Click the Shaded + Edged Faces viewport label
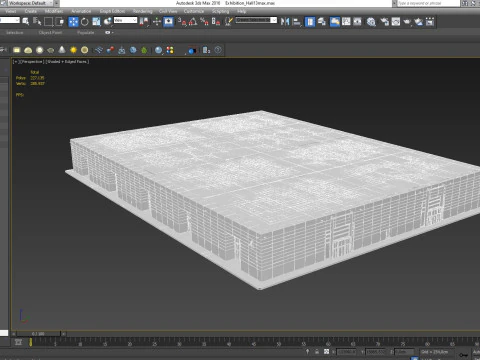 pos(68,62)
